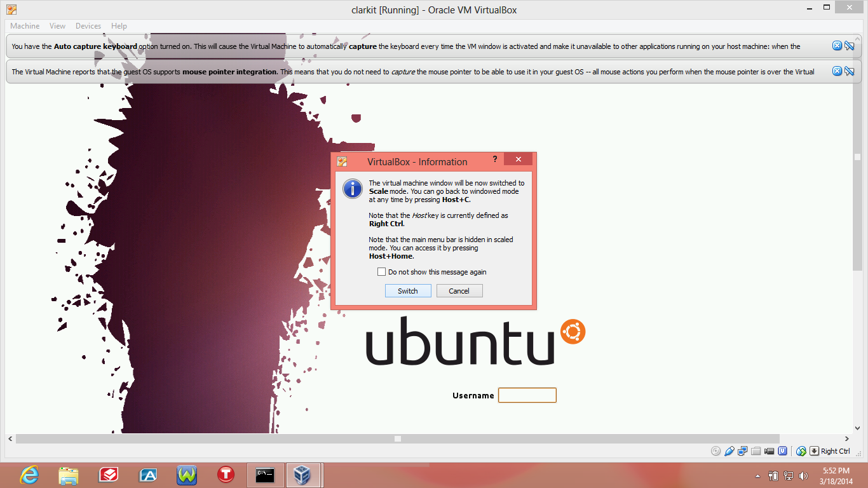Viewport: 868px width, 488px height.
Task: Open the Help menu
Action: [x=119, y=26]
